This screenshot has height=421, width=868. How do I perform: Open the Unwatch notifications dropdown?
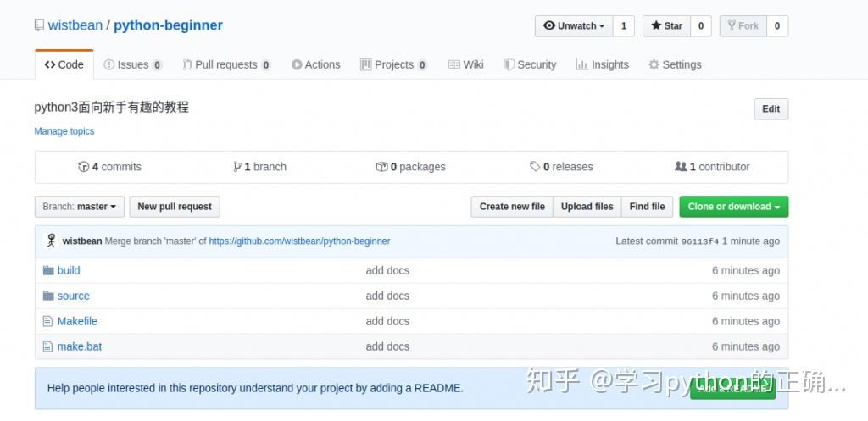574,26
